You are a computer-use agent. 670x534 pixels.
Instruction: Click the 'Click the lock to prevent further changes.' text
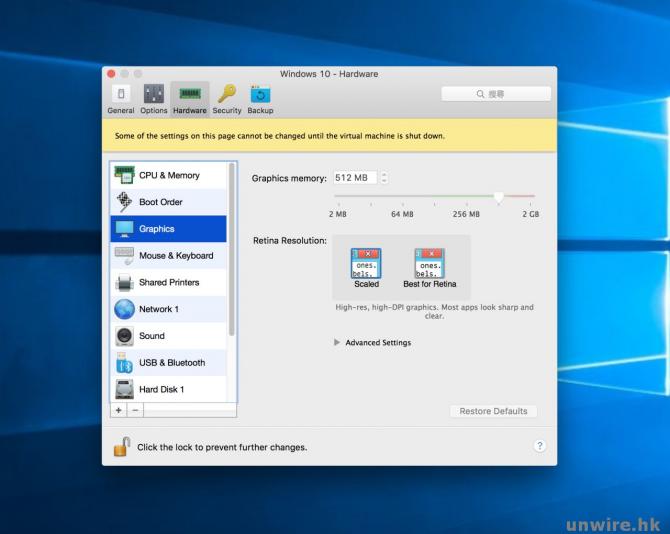(222, 447)
